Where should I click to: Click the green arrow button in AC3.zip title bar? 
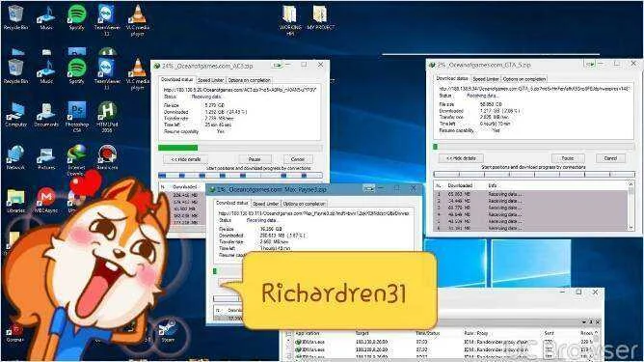(x=278, y=65)
